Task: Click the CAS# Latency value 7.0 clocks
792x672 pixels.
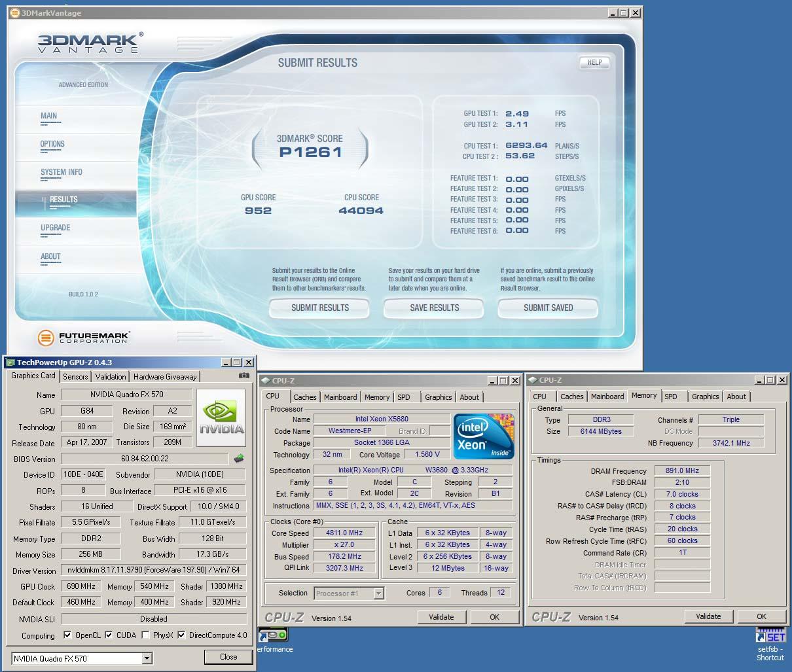Action: coord(682,494)
